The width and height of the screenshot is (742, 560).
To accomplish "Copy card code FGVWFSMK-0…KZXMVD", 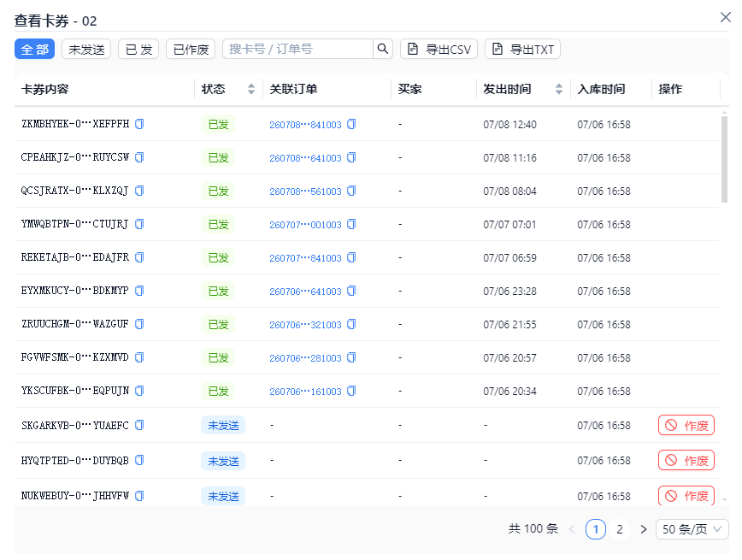I will 139,357.
